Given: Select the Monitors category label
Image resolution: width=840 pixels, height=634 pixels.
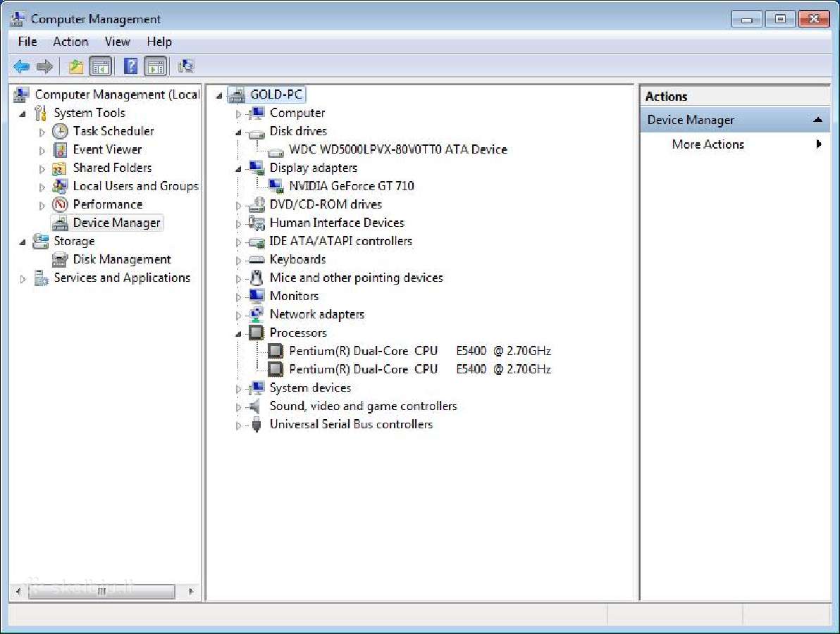Looking at the screenshot, I should pyautogui.click(x=294, y=296).
